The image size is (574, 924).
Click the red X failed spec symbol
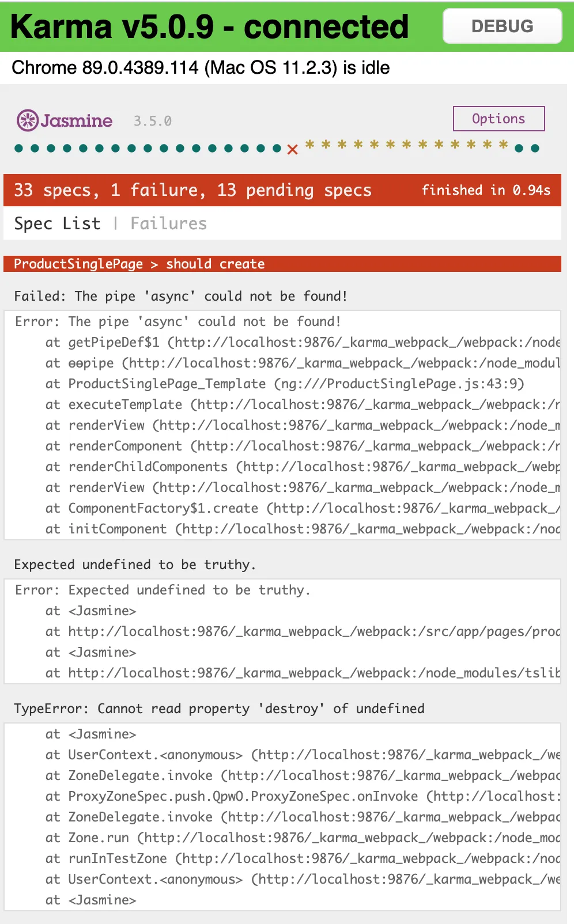click(x=292, y=150)
